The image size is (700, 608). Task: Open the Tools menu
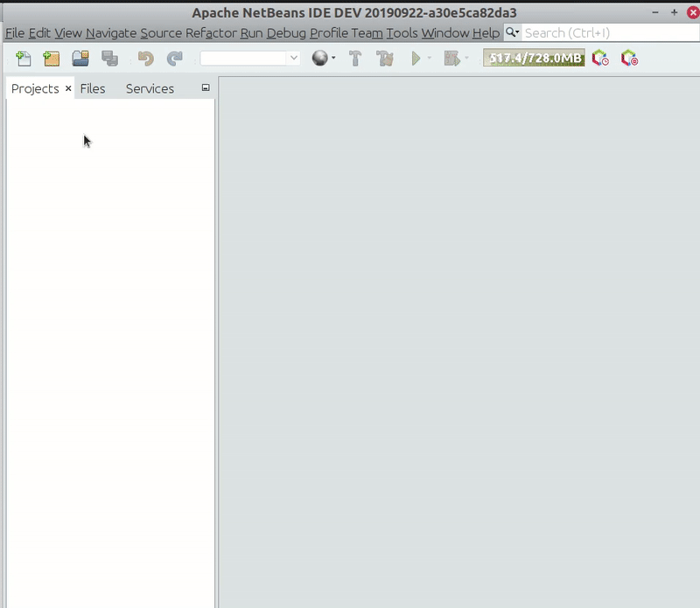(402, 33)
